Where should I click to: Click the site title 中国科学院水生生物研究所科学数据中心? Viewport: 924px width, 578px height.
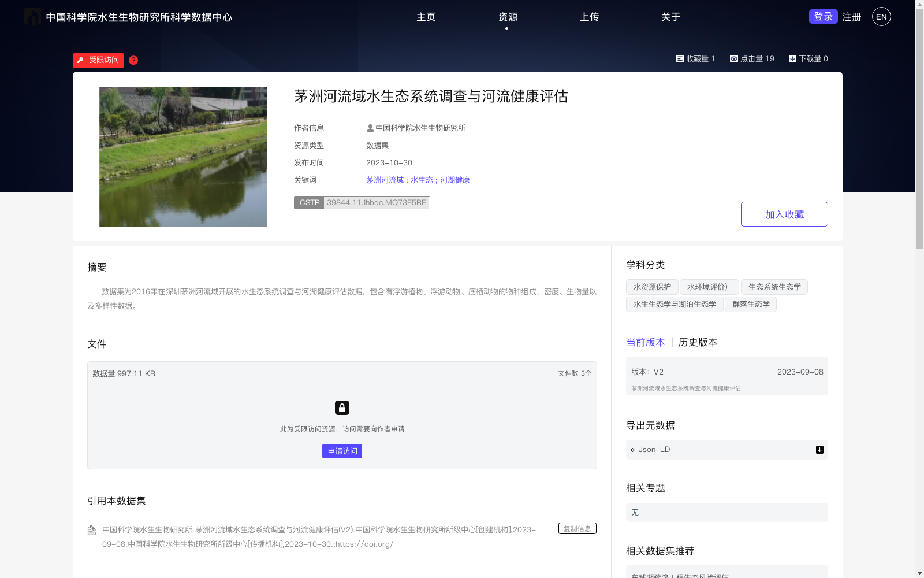(x=139, y=17)
